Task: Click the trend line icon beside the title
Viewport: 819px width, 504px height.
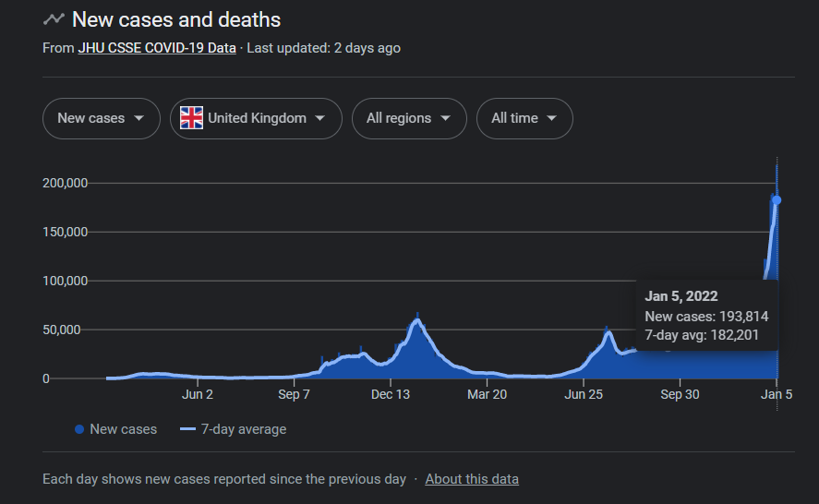Action: click(x=54, y=18)
